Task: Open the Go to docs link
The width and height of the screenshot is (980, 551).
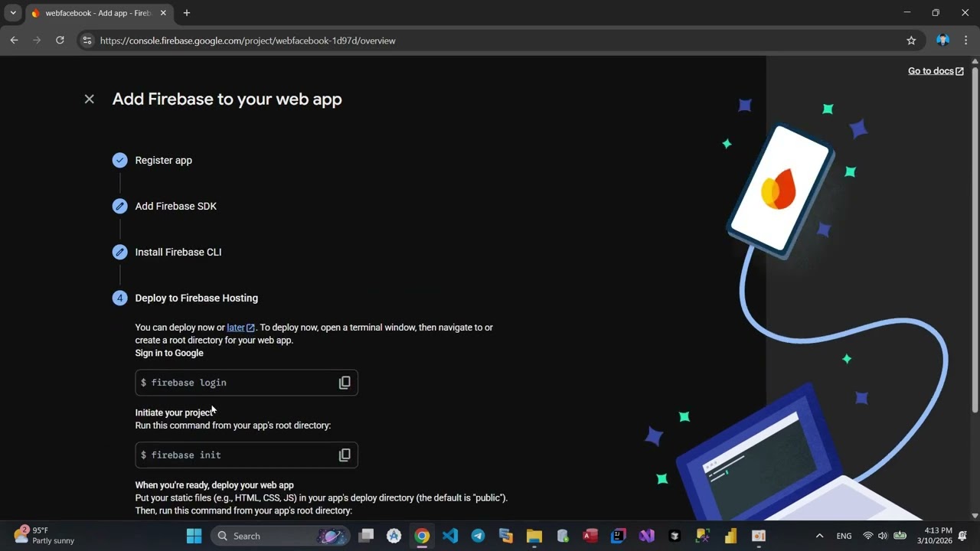Action: (x=936, y=71)
